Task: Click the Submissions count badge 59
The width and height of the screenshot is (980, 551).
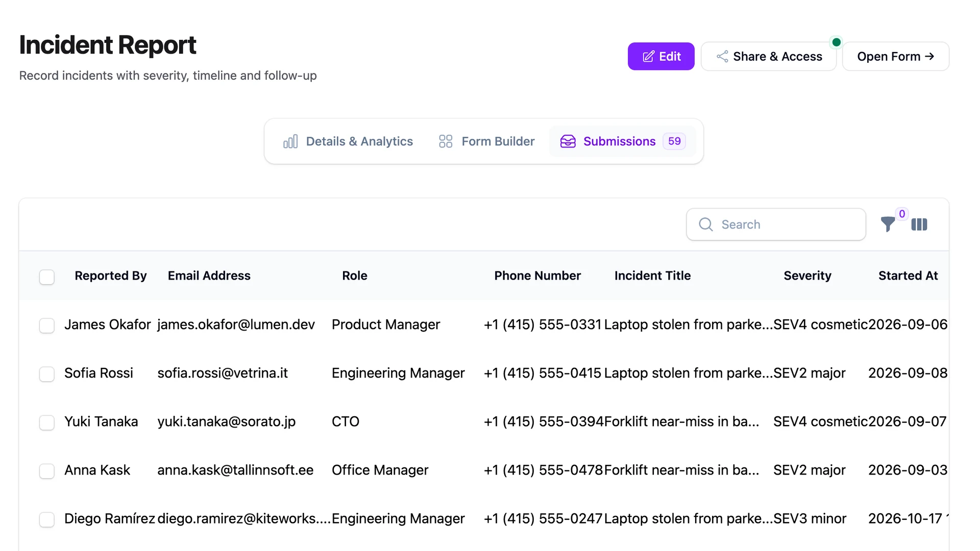Action: (x=674, y=141)
